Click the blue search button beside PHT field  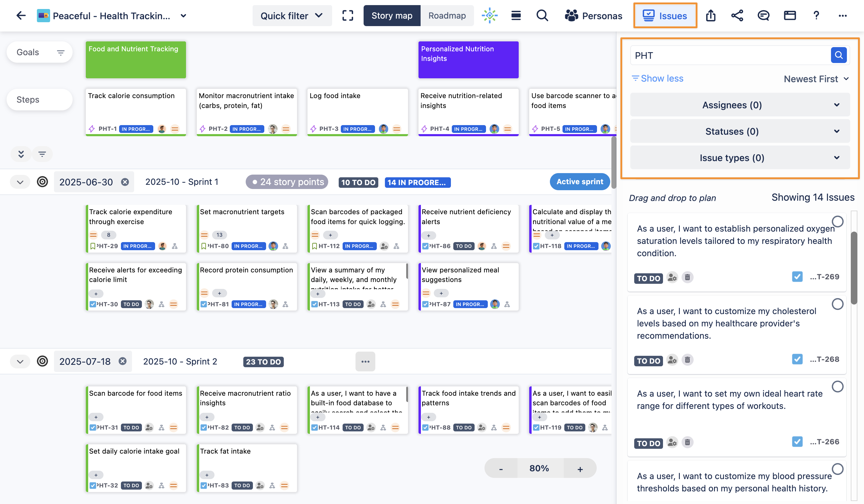click(x=838, y=55)
